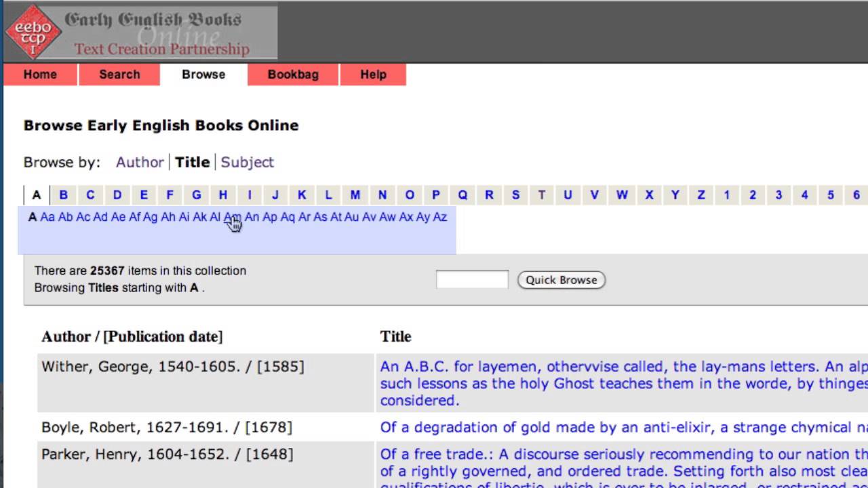
Task: Narrow titles to the An sub-index
Action: [252, 217]
